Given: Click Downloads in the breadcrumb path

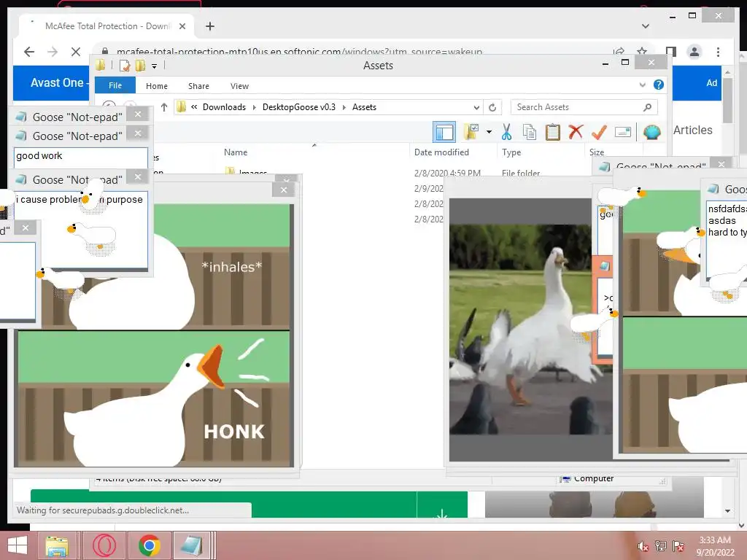Looking at the screenshot, I should pos(224,107).
